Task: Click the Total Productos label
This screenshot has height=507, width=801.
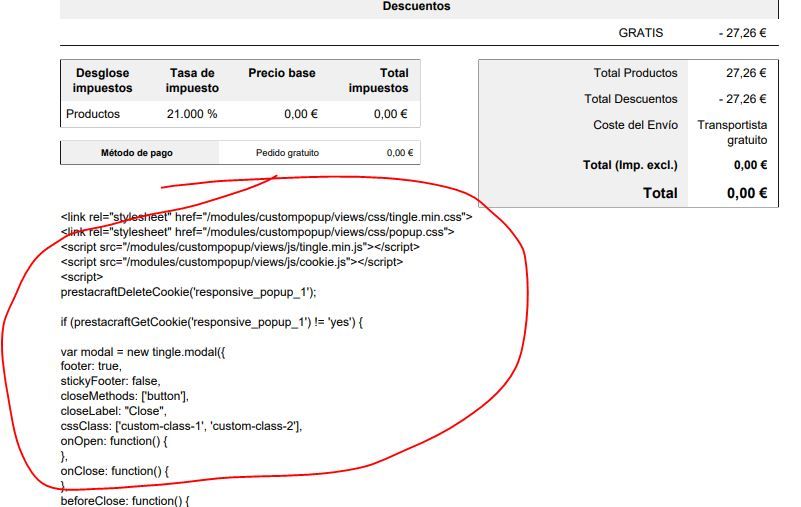Action: (635, 73)
